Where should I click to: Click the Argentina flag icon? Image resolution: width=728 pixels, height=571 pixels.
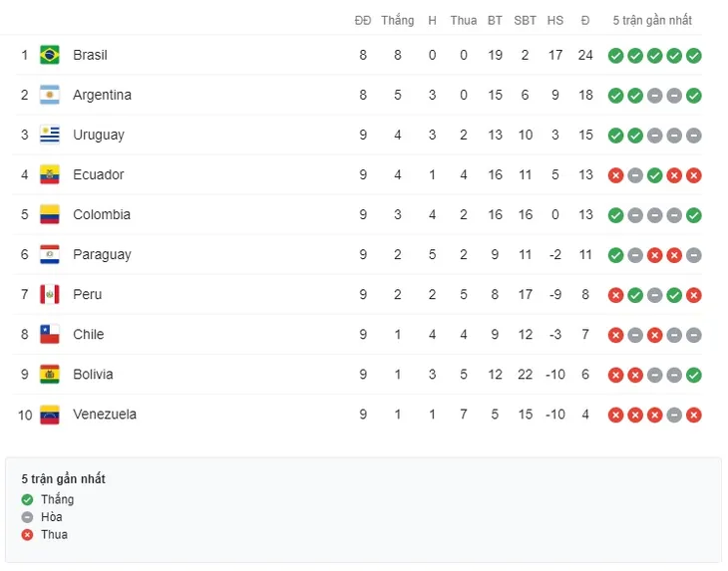[x=50, y=95]
